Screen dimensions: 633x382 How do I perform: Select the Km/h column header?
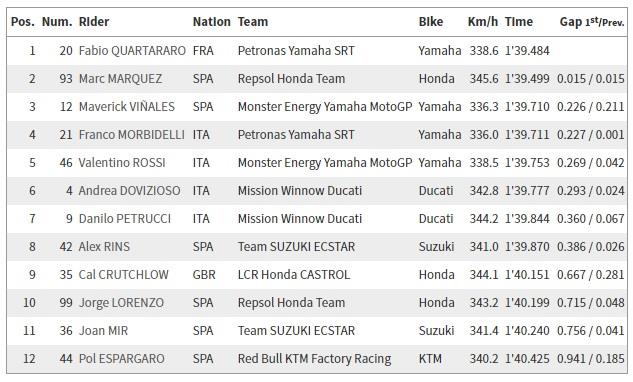tap(482, 22)
